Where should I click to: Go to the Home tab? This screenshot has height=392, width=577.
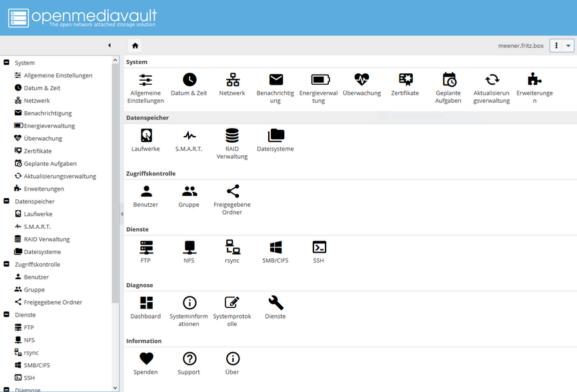(x=135, y=45)
